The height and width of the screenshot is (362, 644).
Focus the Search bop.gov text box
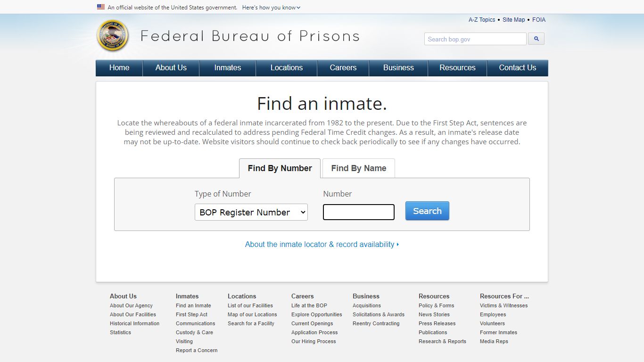(x=475, y=39)
